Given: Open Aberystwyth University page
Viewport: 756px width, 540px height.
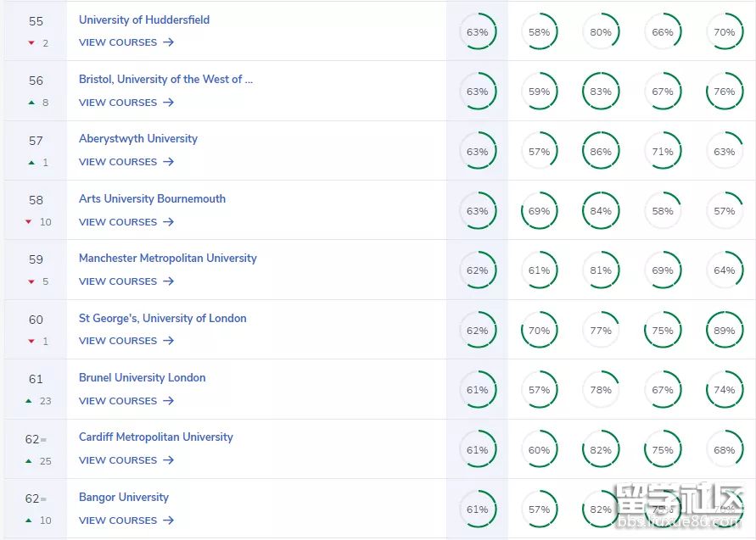Looking at the screenshot, I should pyautogui.click(x=138, y=139).
